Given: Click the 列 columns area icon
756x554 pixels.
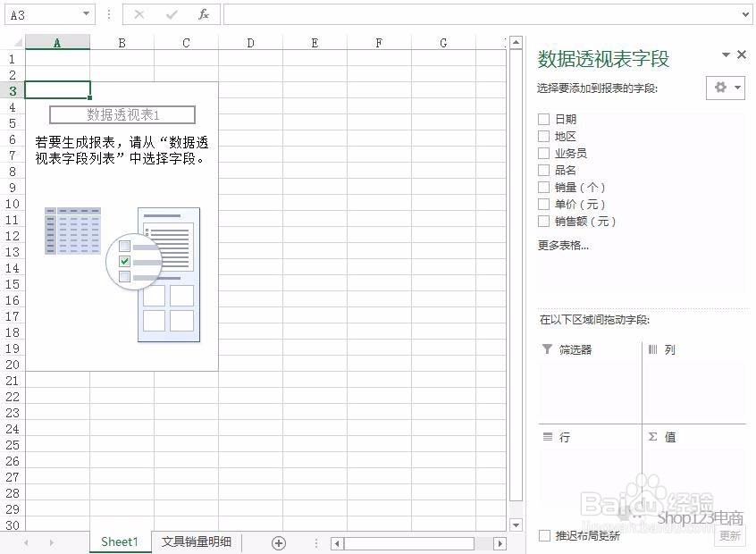Looking at the screenshot, I should coord(652,349).
